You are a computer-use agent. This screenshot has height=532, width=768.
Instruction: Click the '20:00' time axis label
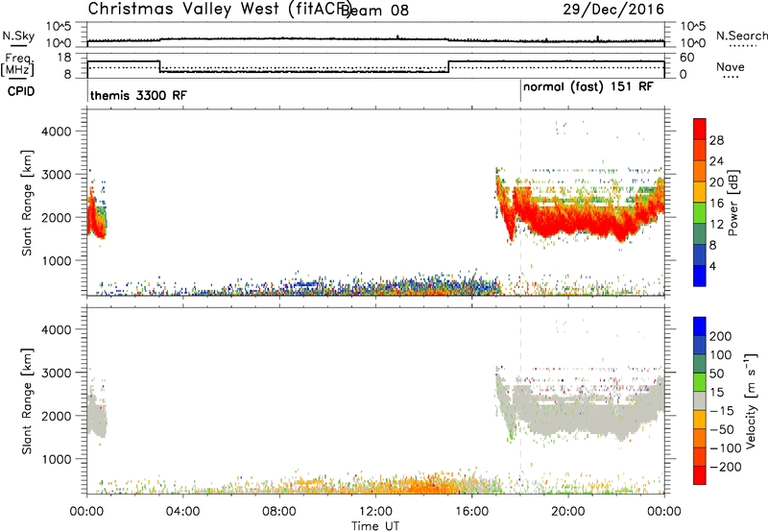click(x=568, y=512)
